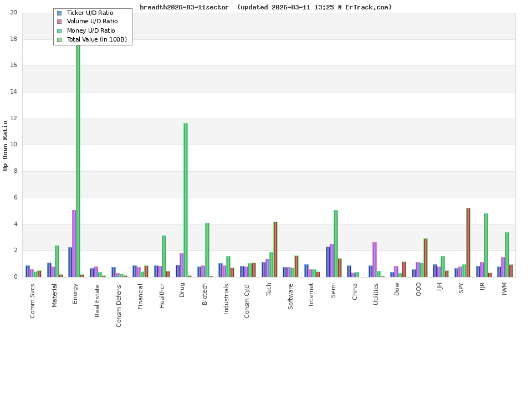Click the blue Ticker U/D Ratio legend swatch
This screenshot has width=532, height=410.
pyautogui.click(x=58, y=12)
